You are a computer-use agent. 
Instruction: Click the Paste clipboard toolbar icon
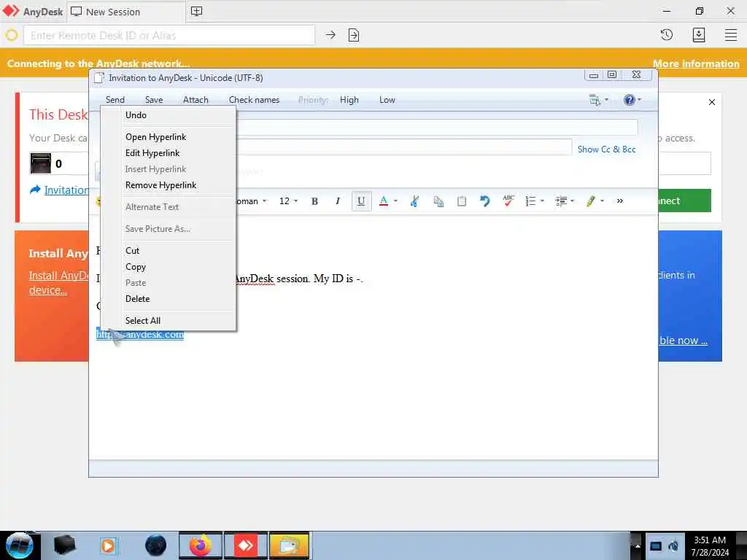click(461, 201)
